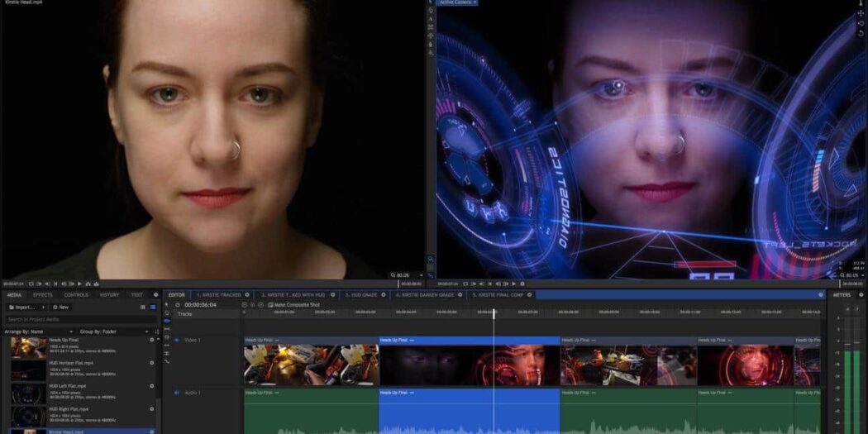The image size is (868, 434).
Task: Click the 00:00:06:04 timecode field
Action: tap(200, 305)
